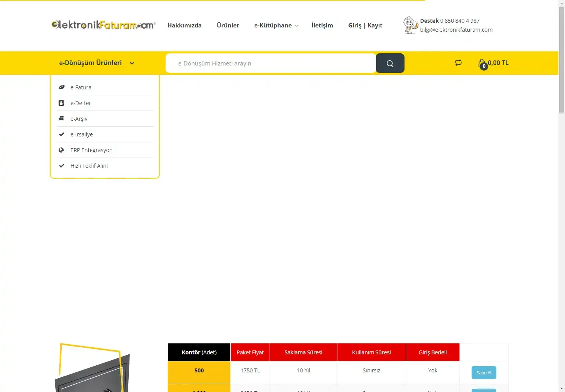Image resolution: width=565 pixels, height=392 pixels.
Task: Focus the e-Dönüşüm Hizmeti arayın search field
Action: (271, 63)
